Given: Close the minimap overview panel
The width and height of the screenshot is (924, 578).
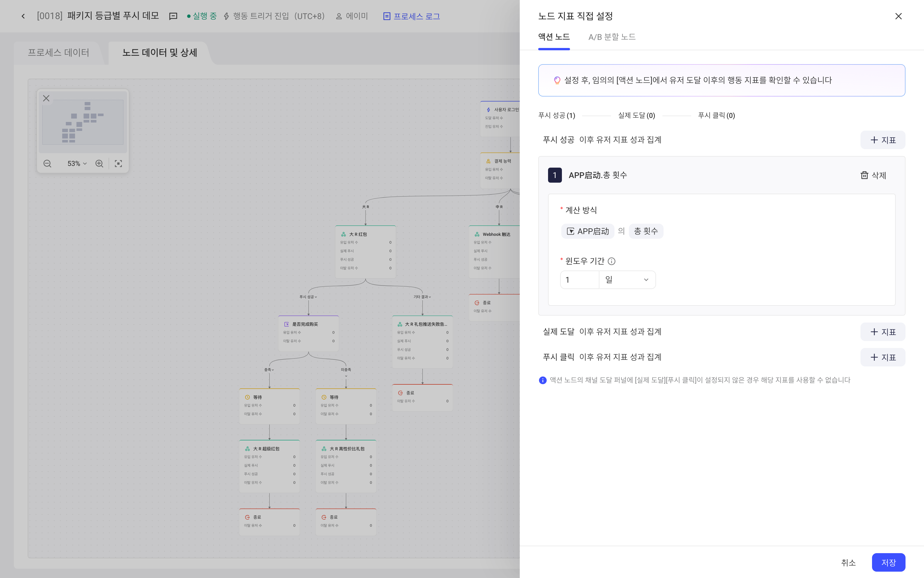Looking at the screenshot, I should point(46,98).
